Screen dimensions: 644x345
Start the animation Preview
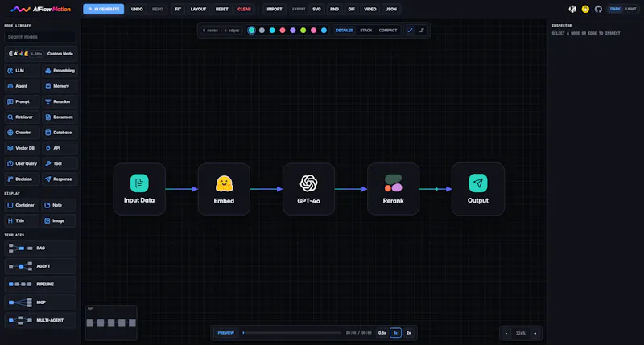tap(226, 333)
